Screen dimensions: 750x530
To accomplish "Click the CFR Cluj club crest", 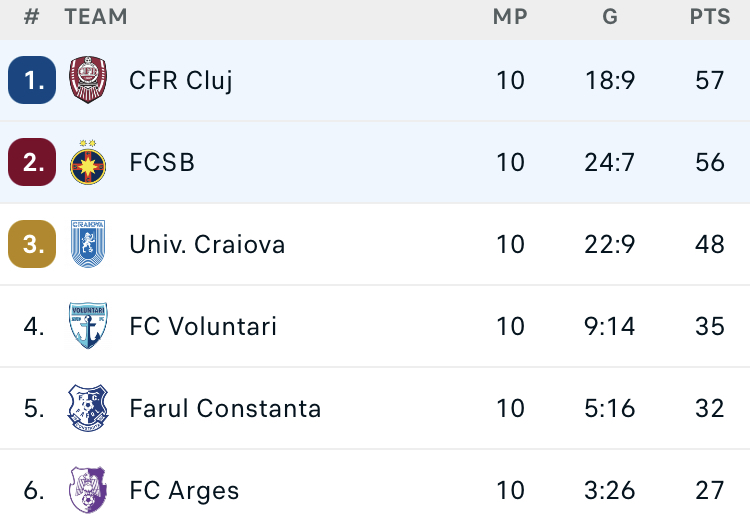I will (x=88, y=80).
